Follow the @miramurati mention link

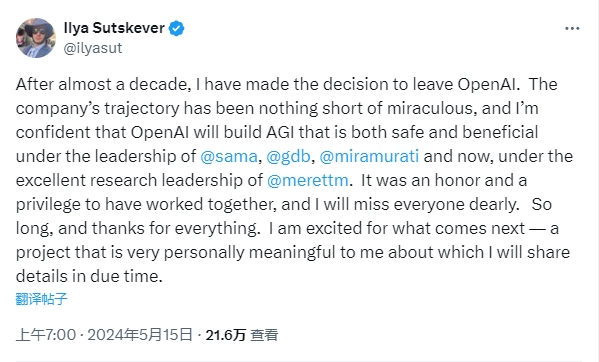pos(369,157)
